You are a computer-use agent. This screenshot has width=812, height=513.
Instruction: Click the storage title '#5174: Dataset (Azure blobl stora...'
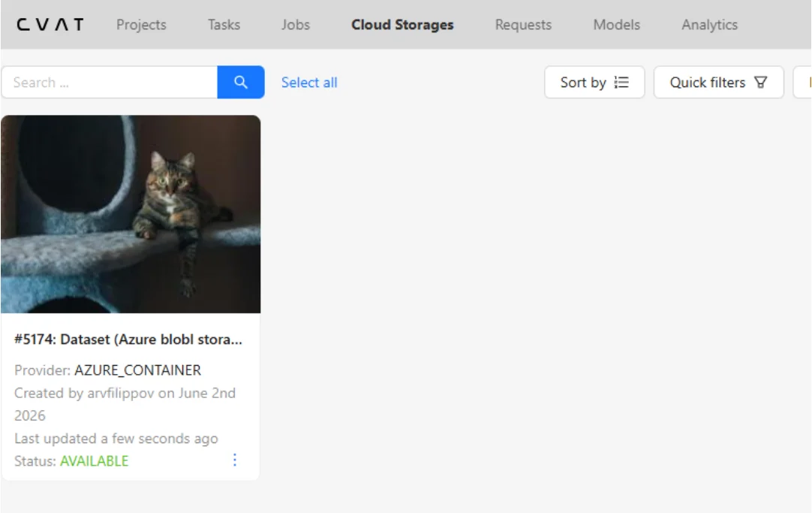point(128,339)
